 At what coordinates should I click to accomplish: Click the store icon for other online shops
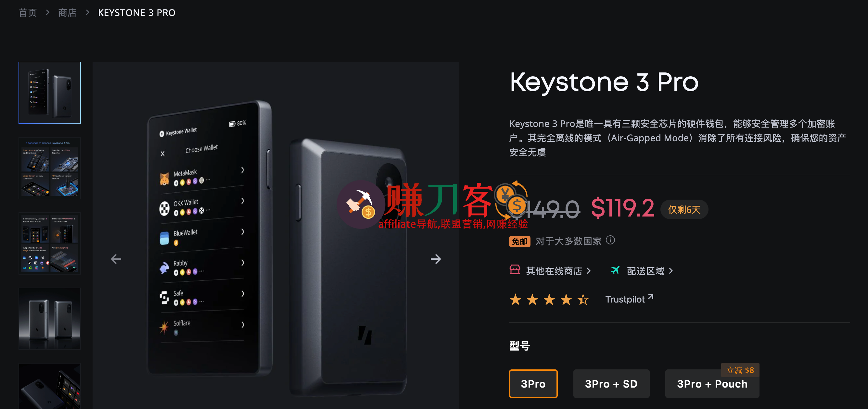515,270
